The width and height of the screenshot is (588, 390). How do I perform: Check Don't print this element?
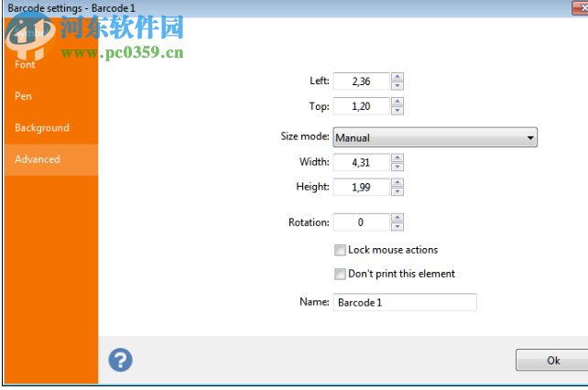pyautogui.click(x=340, y=274)
